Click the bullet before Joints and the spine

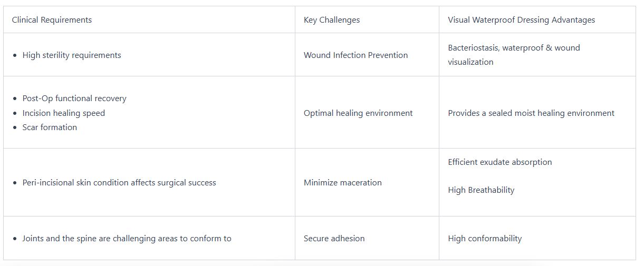[x=15, y=239]
